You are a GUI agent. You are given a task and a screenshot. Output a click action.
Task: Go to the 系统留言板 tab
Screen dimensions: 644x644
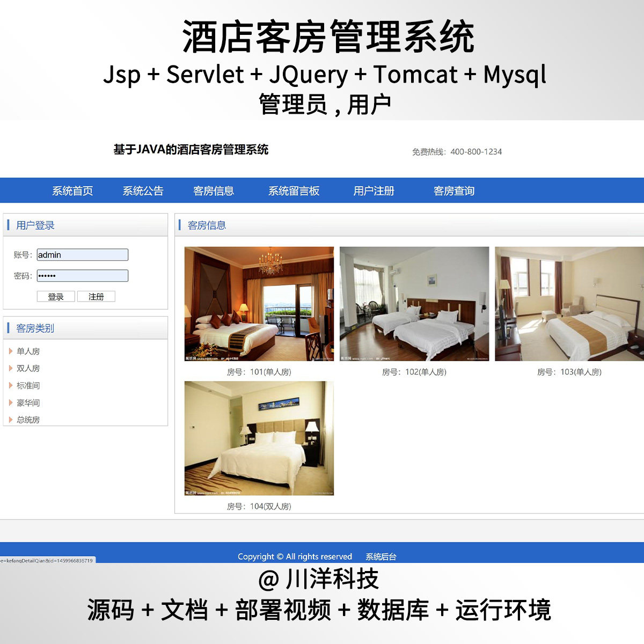pyautogui.click(x=294, y=191)
